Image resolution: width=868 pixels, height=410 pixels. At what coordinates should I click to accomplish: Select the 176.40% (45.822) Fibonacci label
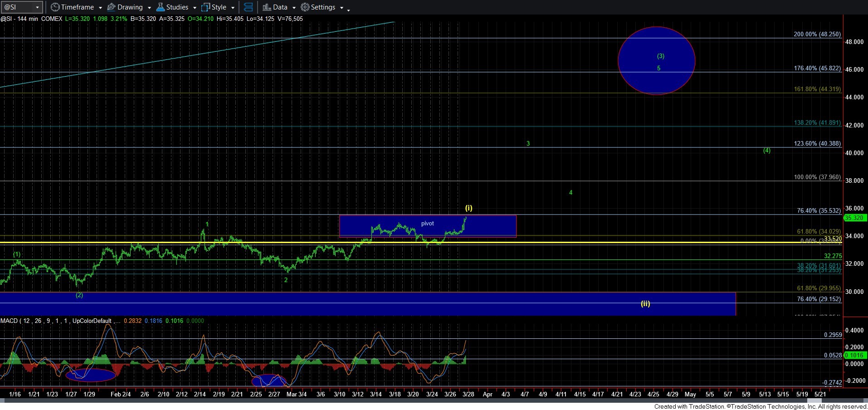[817, 68]
